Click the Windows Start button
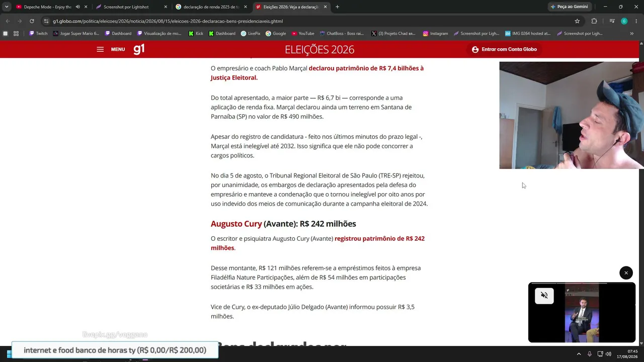This screenshot has width=644, height=362. pos(8,354)
